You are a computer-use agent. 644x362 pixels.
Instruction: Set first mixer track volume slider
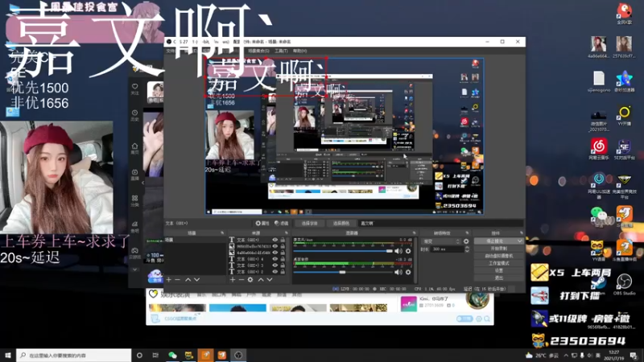pyautogui.click(x=343, y=251)
